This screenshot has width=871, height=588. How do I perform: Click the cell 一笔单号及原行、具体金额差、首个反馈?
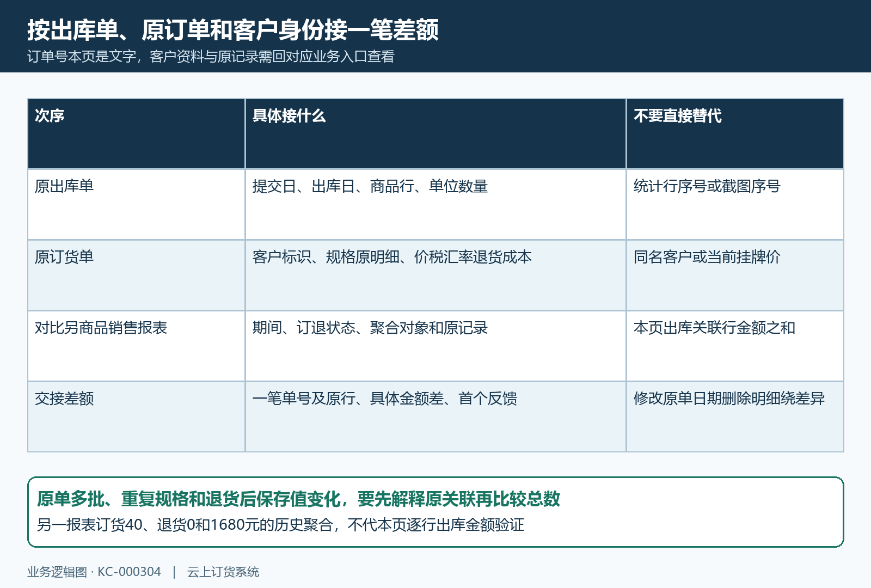pos(436,416)
